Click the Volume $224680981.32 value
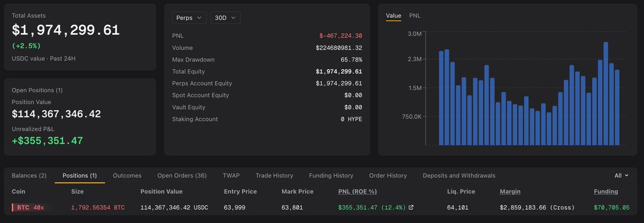The width and height of the screenshot is (644, 223). pyautogui.click(x=339, y=48)
